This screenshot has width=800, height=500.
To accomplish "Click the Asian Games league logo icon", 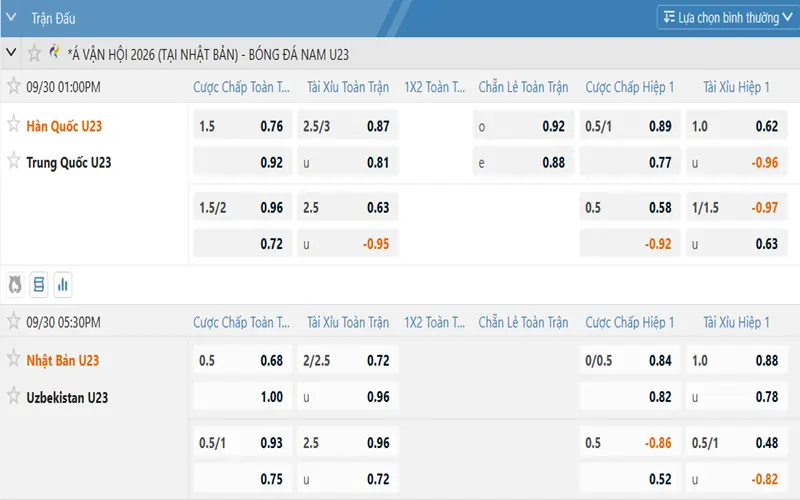I will point(54,52).
